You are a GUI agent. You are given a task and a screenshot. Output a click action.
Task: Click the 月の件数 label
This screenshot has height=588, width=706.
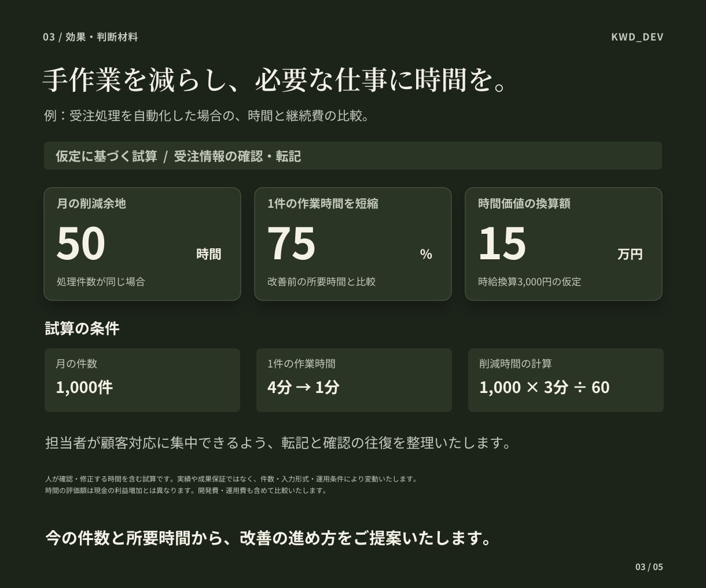click(x=76, y=364)
